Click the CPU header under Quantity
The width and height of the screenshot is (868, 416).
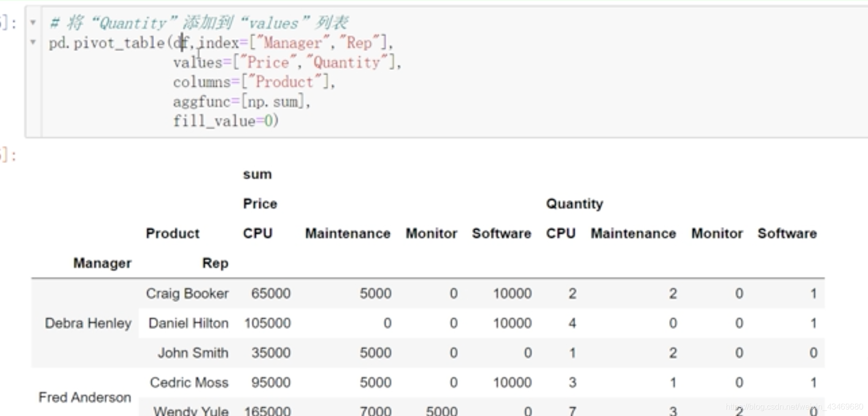(x=561, y=233)
